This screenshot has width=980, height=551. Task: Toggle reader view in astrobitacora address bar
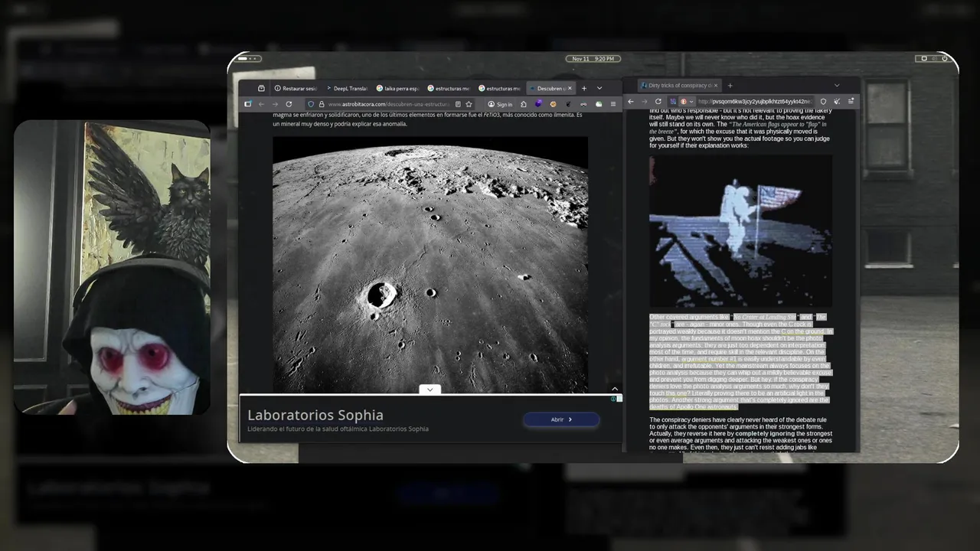coord(458,104)
